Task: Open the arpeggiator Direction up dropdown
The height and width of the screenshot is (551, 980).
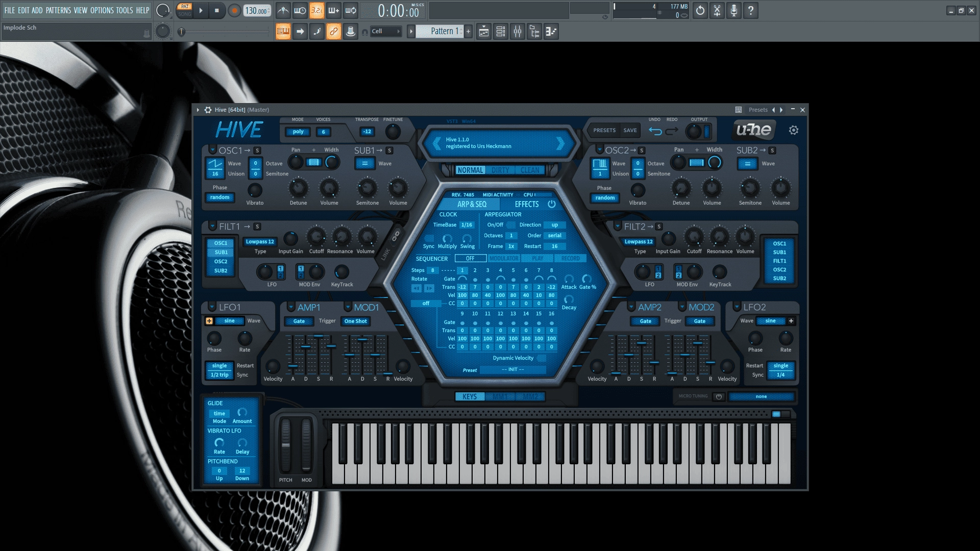Action: (x=555, y=225)
